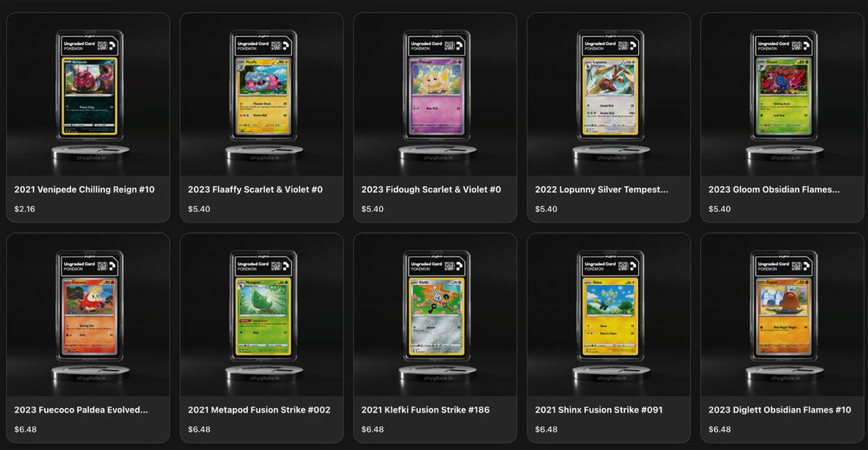Open the Fuecoco Paldea Evolved card image
The image size is (868, 450).
[88, 315]
